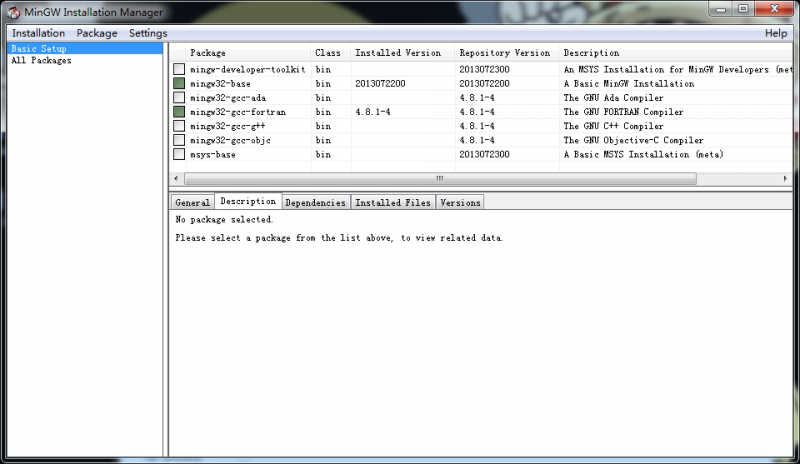Select the mingw32-gcc-ada package name
Image resolution: width=800 pixels, height=464 pixels.
point(228,98)
